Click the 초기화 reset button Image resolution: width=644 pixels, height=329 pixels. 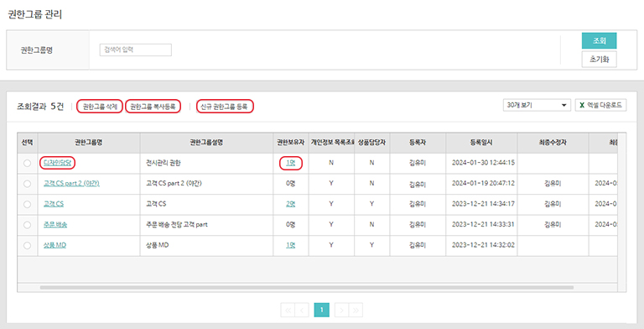(x=600, y=60)
